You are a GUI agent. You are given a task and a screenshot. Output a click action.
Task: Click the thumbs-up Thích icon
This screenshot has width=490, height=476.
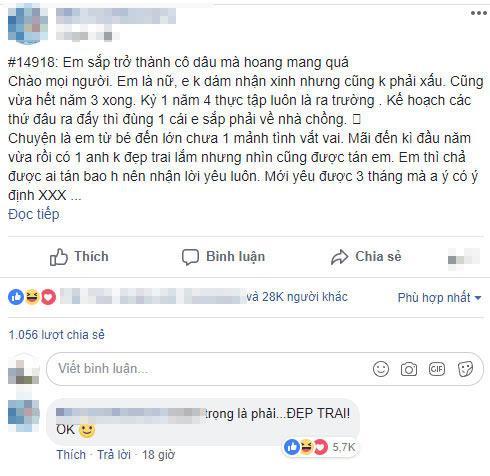[x=59, y=257]
